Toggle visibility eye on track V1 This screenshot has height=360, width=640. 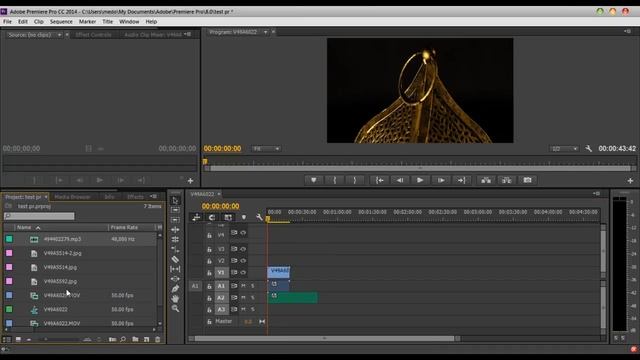(x=243, y=272)
